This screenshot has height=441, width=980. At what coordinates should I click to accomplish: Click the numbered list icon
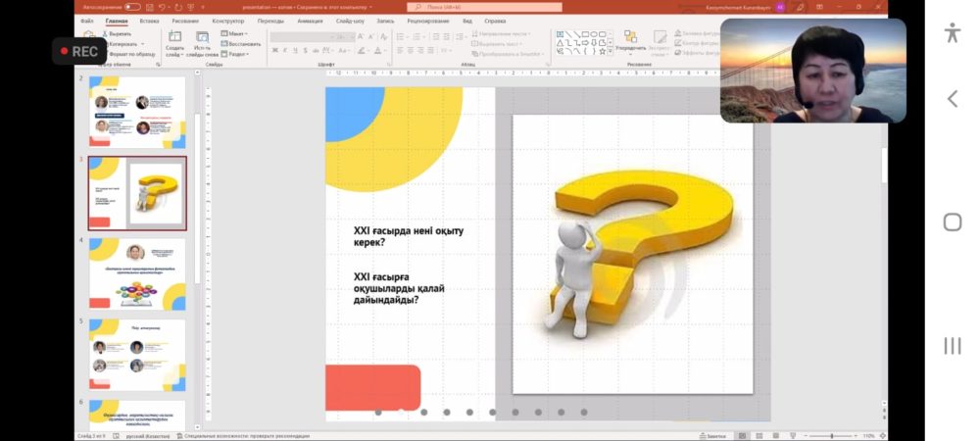tap(416, 37)
